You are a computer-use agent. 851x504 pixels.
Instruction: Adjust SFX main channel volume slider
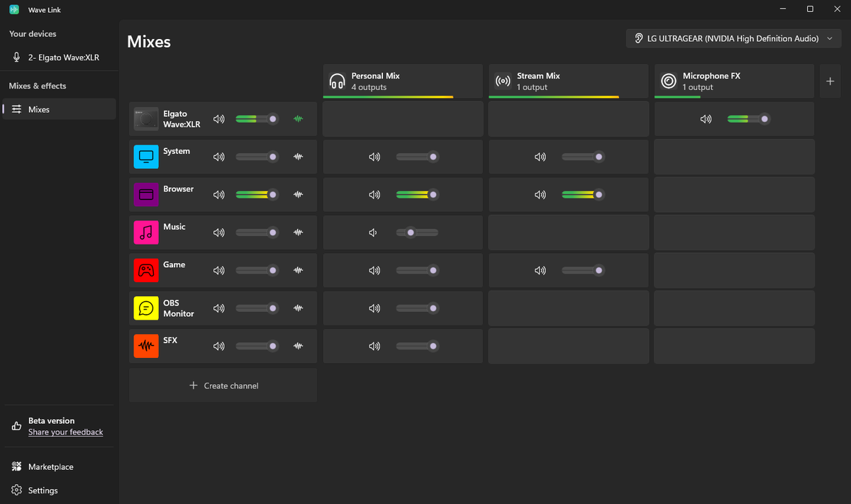257,346
